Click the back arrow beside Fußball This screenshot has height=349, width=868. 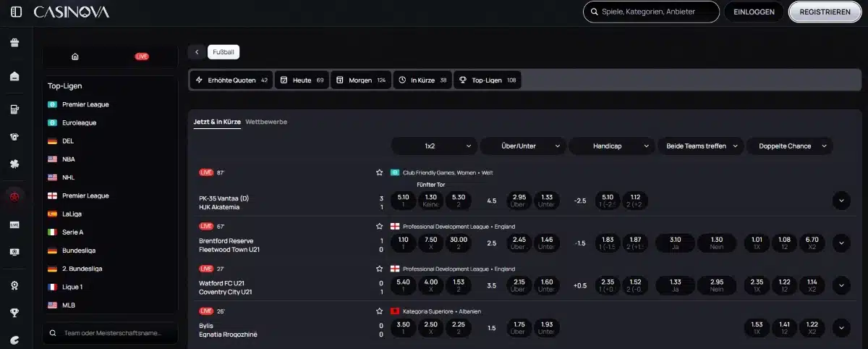pyautogui.click(x=197, y=52)
